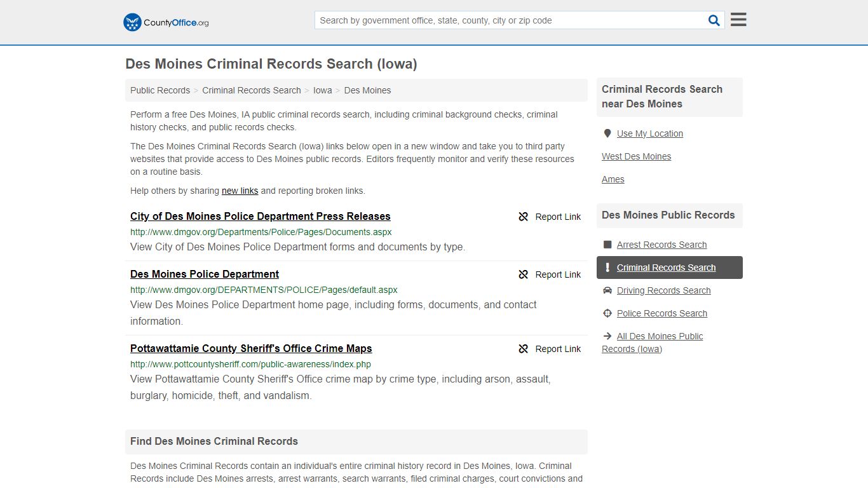Open Public Records breadcrumb

[160, 90]
